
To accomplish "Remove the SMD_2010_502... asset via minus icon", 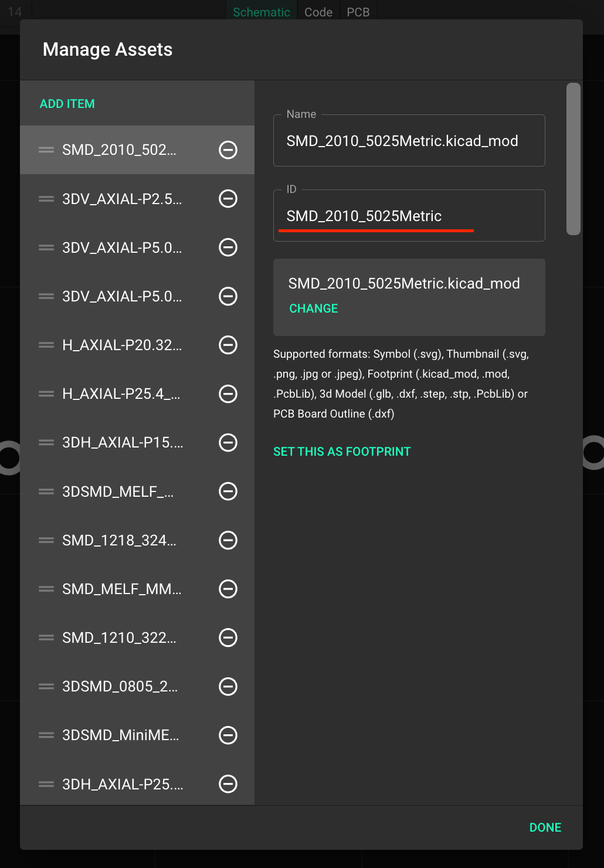I will tap(228, 150).
